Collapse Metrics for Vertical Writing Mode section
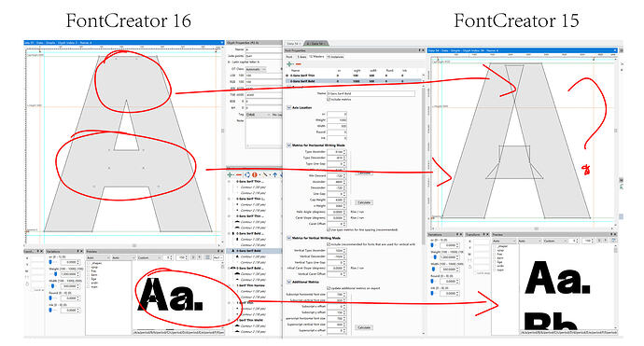Viewport: 644px width, 346px height. point(288,238)
